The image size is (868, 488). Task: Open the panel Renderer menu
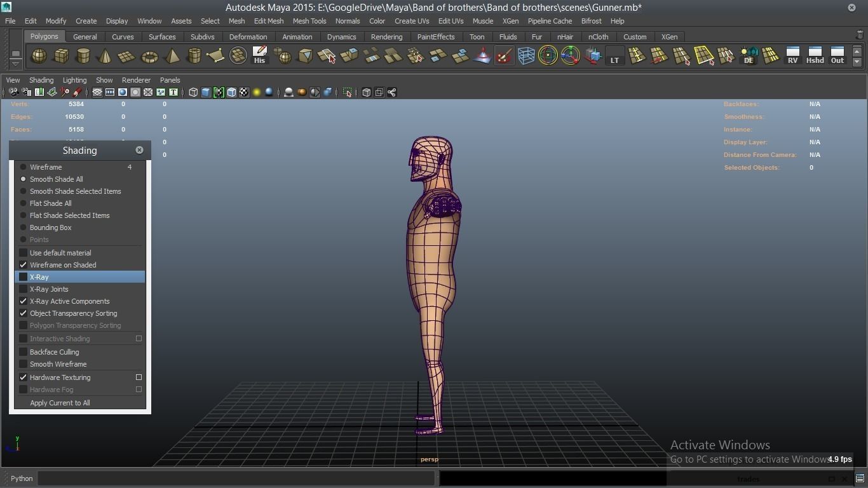(x=136, y=80)
